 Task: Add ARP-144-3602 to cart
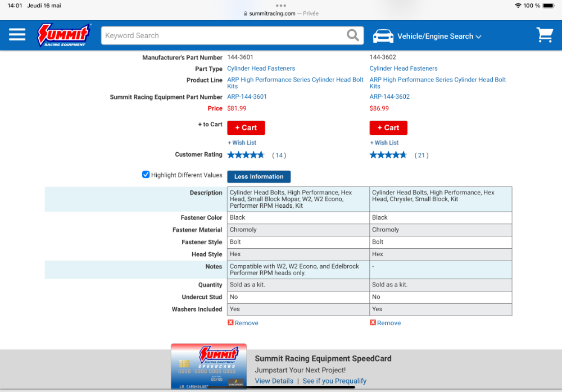(x=388, y=127)
